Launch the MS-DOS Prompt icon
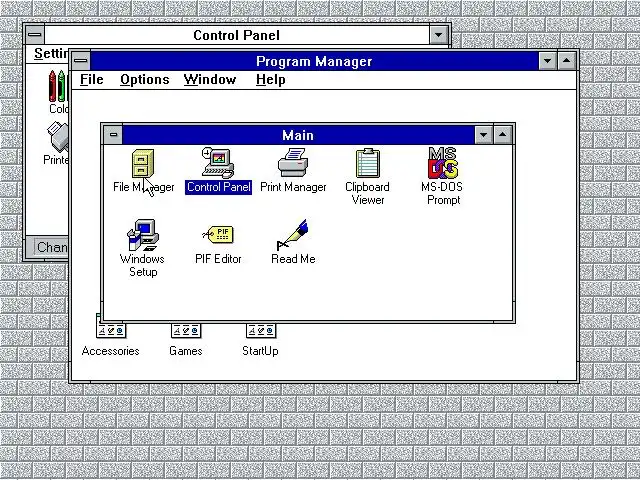This screenshot has width=640, height=480. 443,163
